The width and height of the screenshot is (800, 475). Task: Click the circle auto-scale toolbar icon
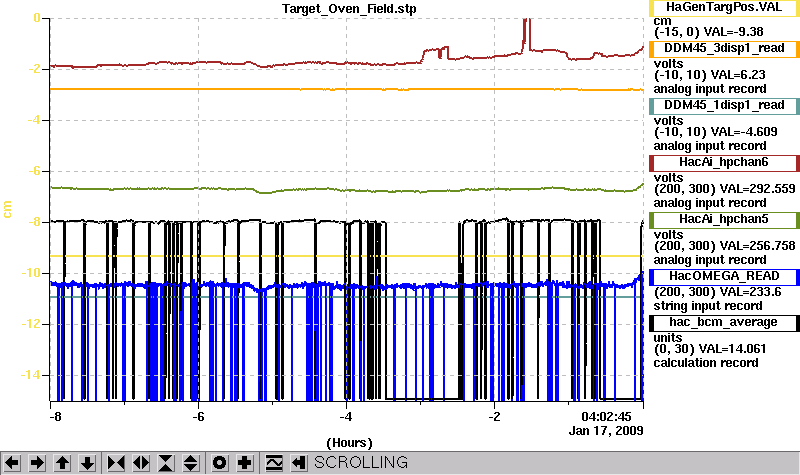219,463
